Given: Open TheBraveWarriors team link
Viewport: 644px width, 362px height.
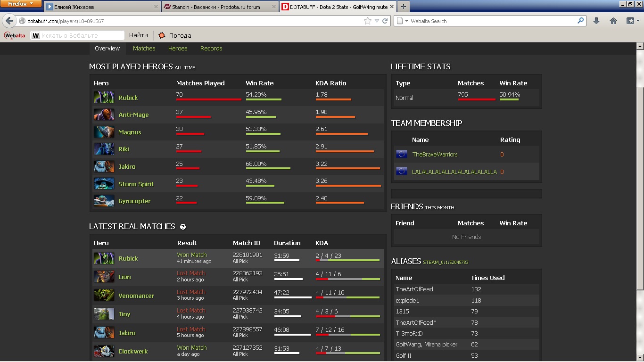Looking at the screenshot, I should (x=435, y=155).
